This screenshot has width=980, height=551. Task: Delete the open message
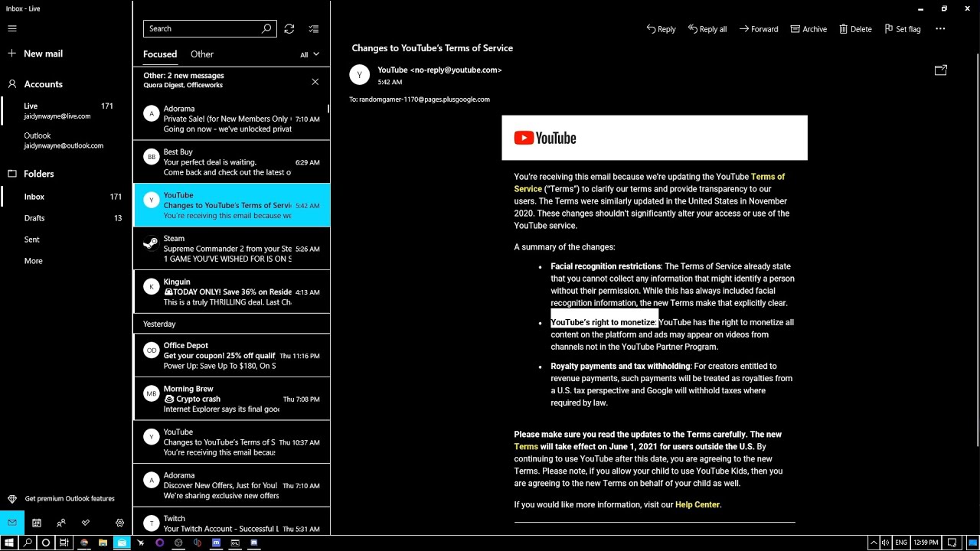[x=855, y=29]
